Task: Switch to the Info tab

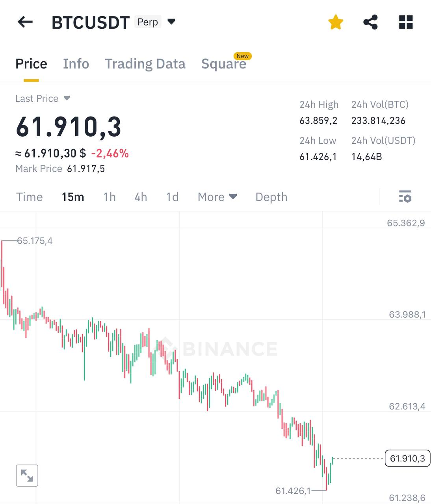Action: pyautogui.click(x=76, y=64)
